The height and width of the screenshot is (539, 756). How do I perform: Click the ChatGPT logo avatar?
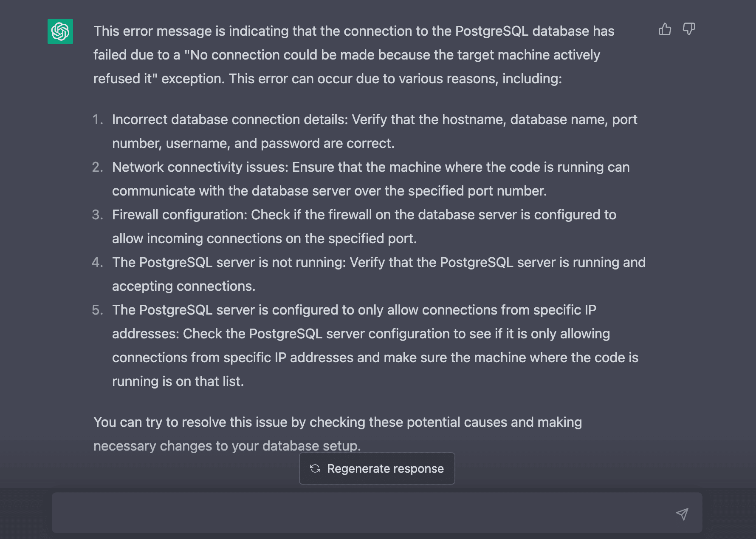point(60,31)
